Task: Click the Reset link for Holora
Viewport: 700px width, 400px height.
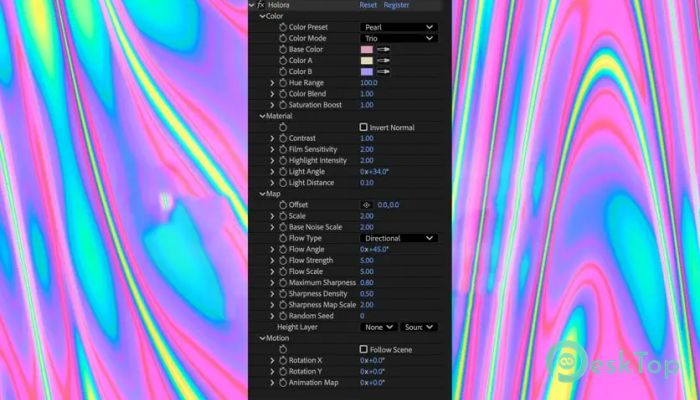Action: coord(368,5)
